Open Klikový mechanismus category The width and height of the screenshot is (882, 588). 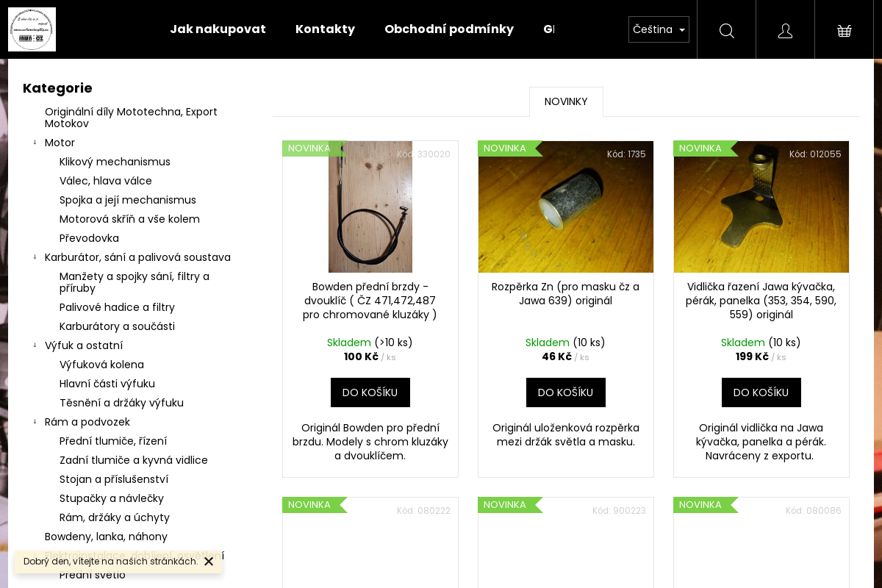click(x=115, y=162)
